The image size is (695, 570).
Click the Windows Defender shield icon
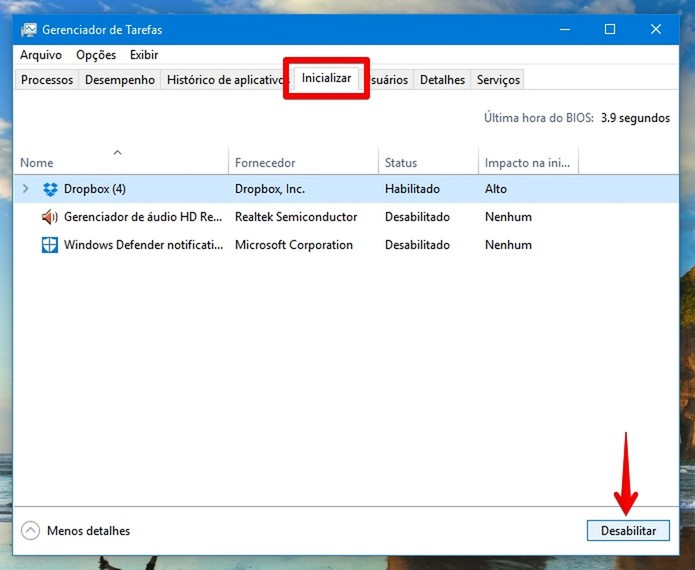click(50, 245)
